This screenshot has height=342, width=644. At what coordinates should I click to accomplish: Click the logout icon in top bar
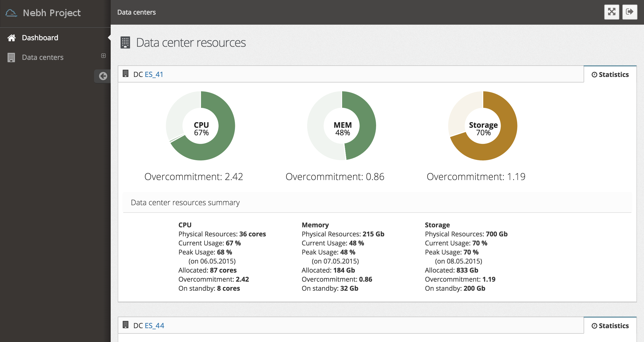click(630, 12)
